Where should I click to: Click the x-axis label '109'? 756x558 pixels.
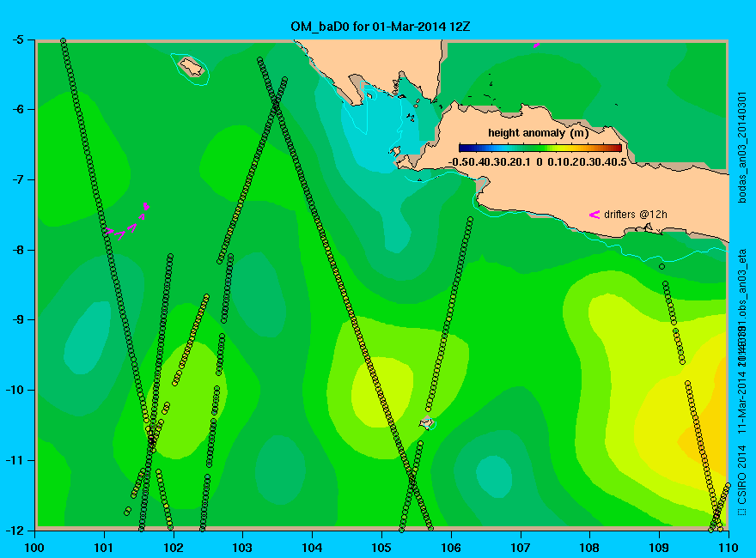pos(659,548)
